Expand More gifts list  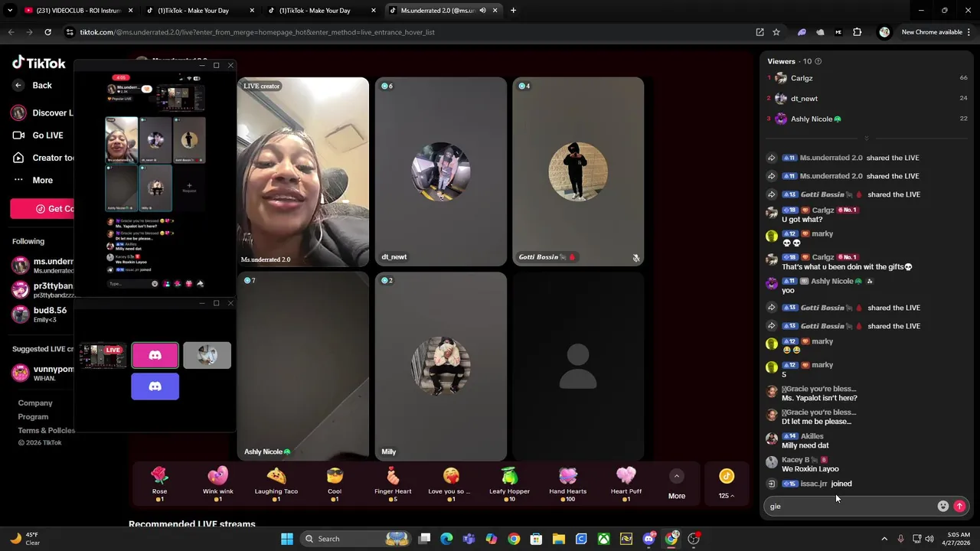[677, 485]
